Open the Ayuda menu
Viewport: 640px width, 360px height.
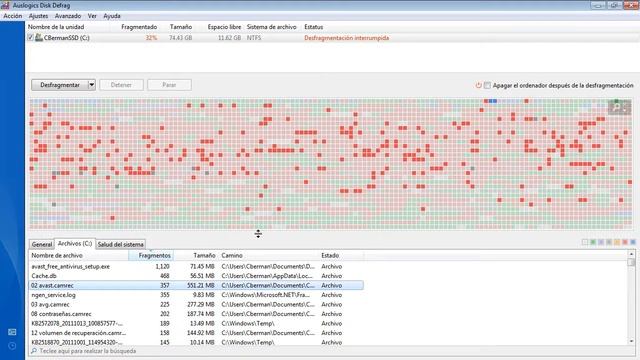point(111,16)
